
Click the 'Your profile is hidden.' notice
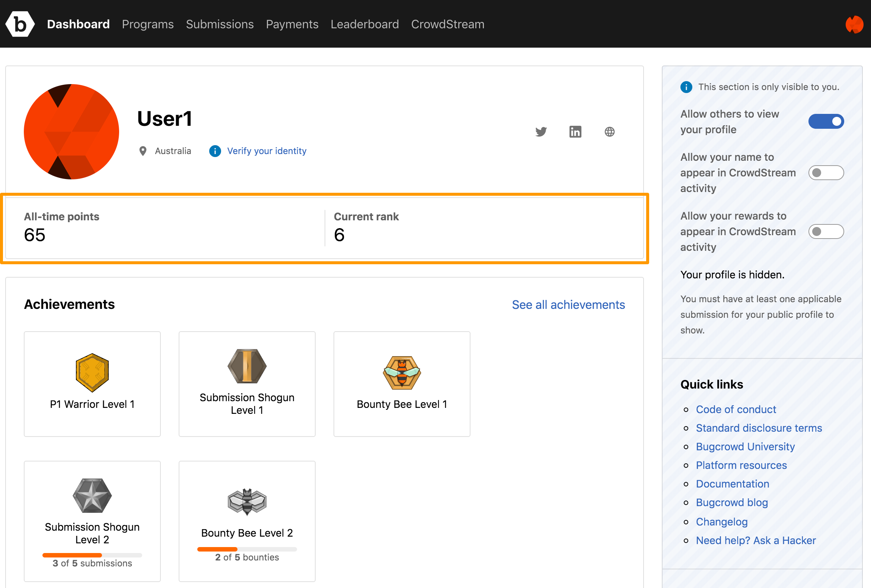tap(732, 275)
